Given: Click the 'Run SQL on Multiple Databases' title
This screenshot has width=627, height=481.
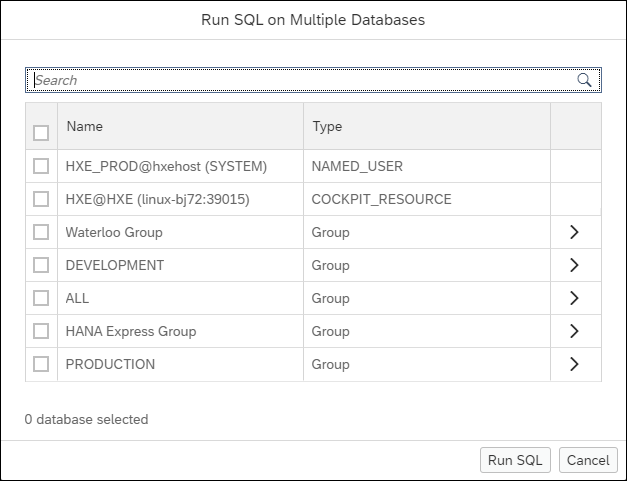Looking at the screenshot, I should 313,20.
